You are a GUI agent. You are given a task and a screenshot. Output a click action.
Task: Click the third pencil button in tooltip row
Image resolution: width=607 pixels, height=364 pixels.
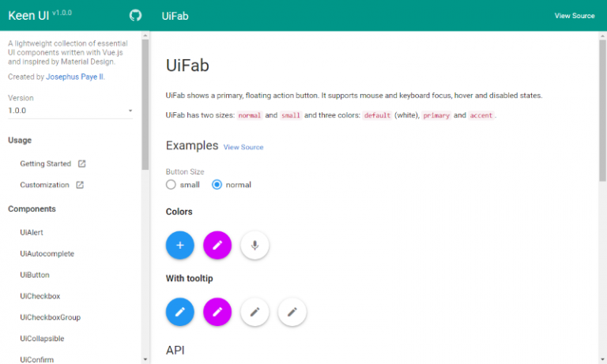(254, 312)
